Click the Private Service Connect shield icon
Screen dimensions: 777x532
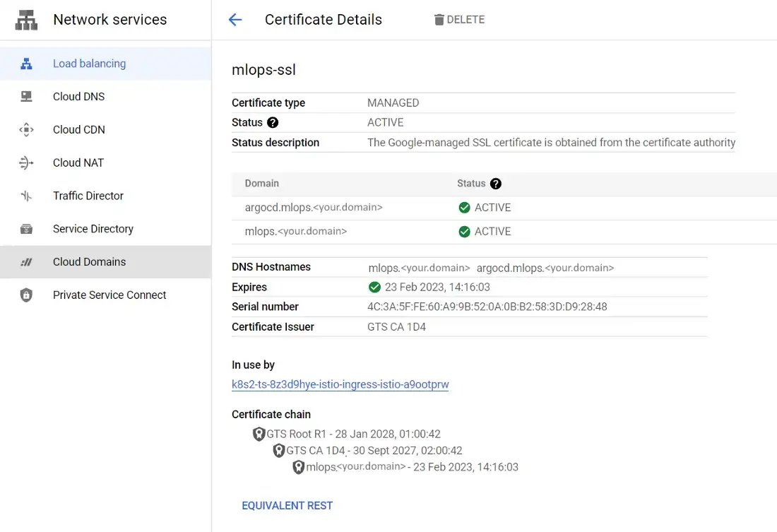(x=26, y=295)
